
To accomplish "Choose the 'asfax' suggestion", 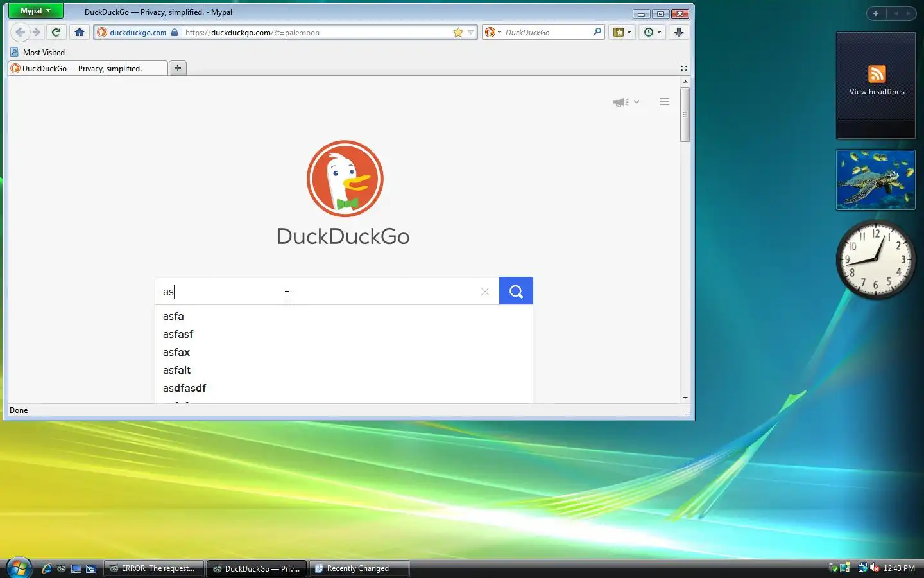I will pyautogui.click(x=343, y=352).
